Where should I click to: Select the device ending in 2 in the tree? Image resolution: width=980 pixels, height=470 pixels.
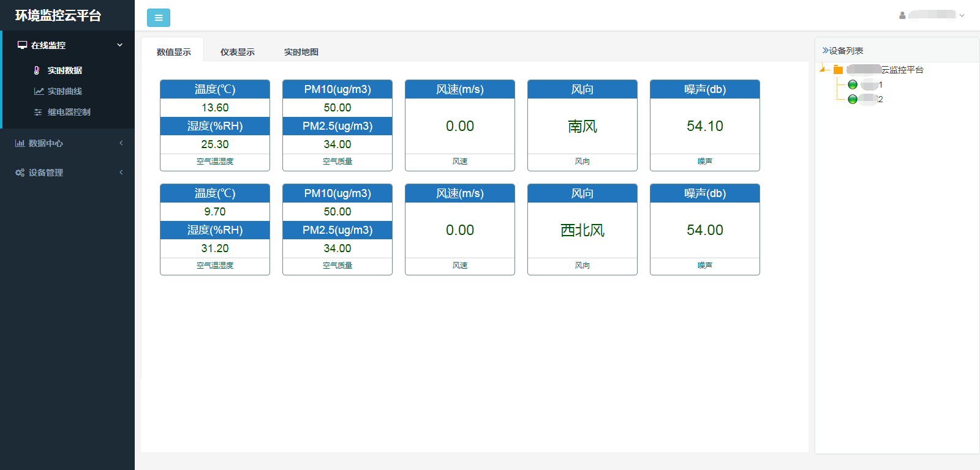tap(872, 99)
